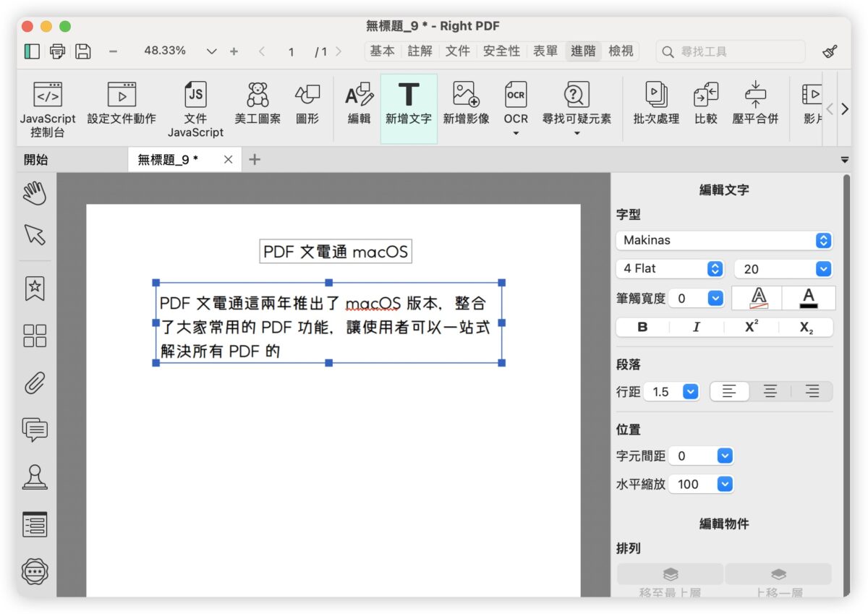Switch to the 表單 ribbon tab
This screenshot has height=614, width=868.
[545, 51]
